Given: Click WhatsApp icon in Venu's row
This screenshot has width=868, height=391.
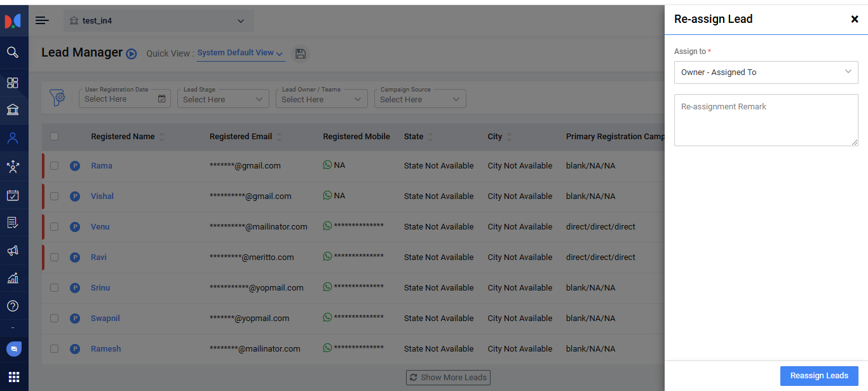Looking at the screenshot, I should click(327, 226).
